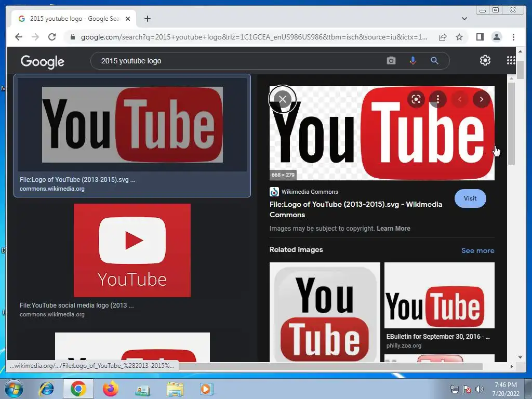The height and width of the screenshot is (399, 532).
Task: View site info via padlock icon
Action: 72,37
